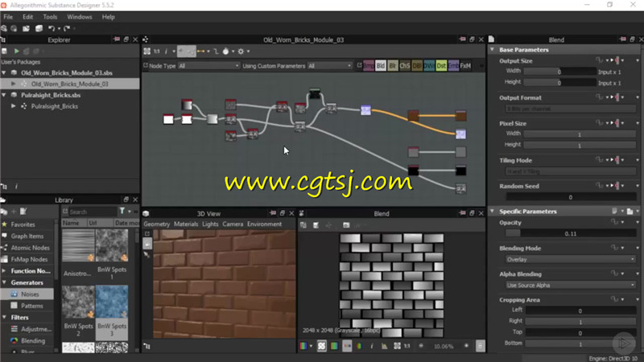Collapse the Specific Parameters section
Screen dimensions: 644x362
(492, 212)
